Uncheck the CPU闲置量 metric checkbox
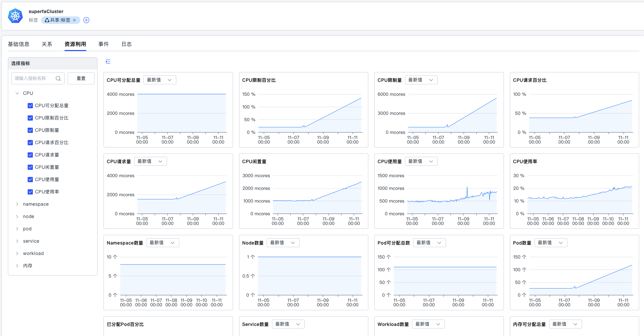Viewport: 644px width, 336px height. pyautogui.click(x=30, y=167)
